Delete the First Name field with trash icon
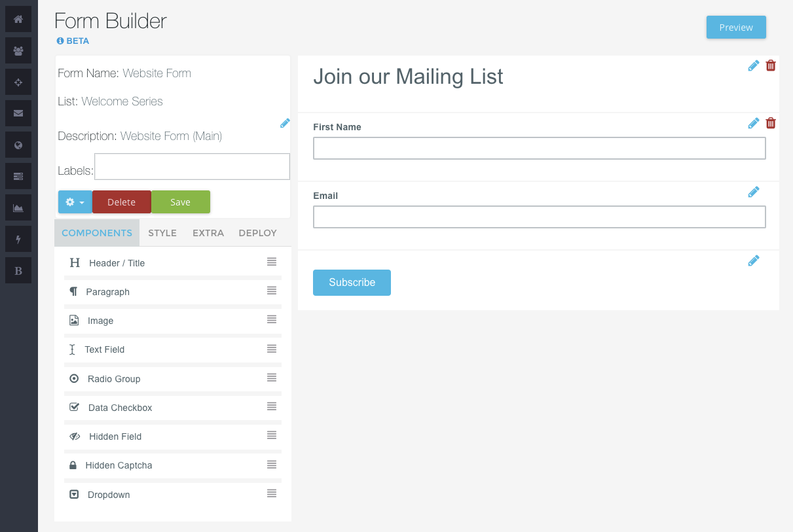The height and width of the screenshot is (532, 793). 771,123
